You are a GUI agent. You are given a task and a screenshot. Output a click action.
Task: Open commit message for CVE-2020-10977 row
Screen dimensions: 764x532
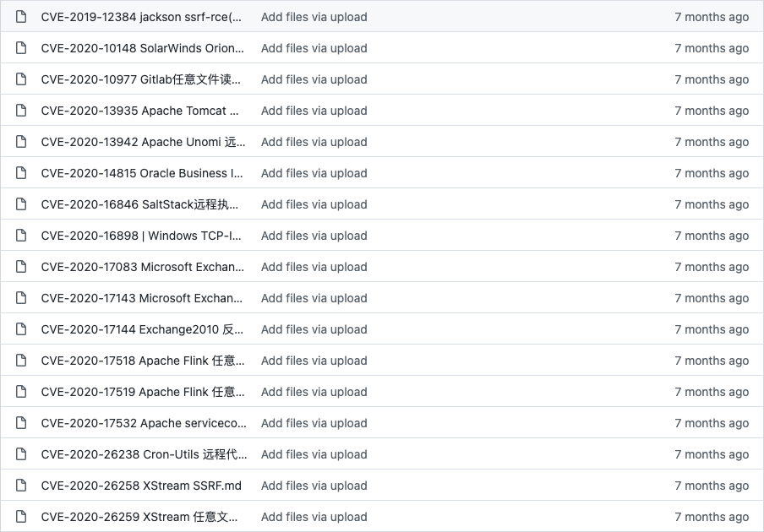pyautogui.click(x=314, y=79)
